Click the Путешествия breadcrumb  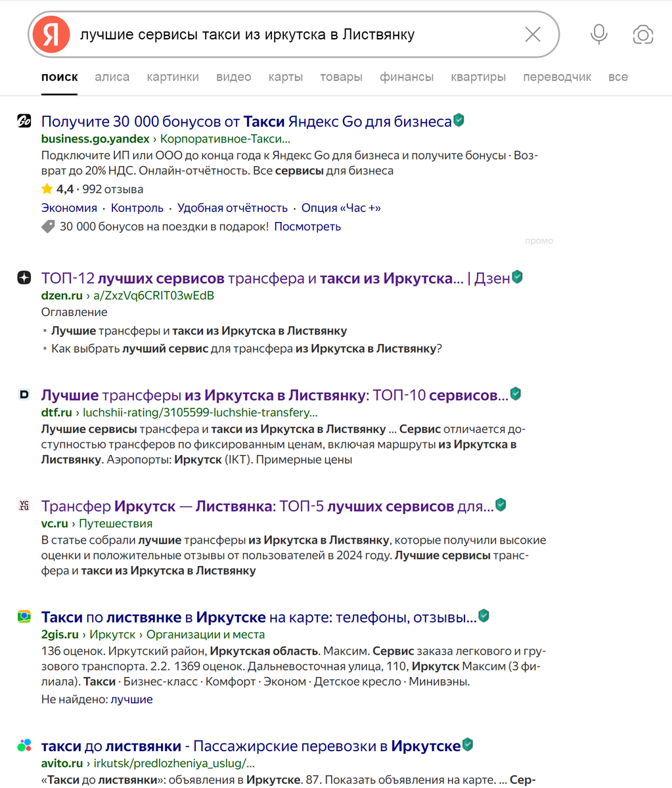coord(116,523)
